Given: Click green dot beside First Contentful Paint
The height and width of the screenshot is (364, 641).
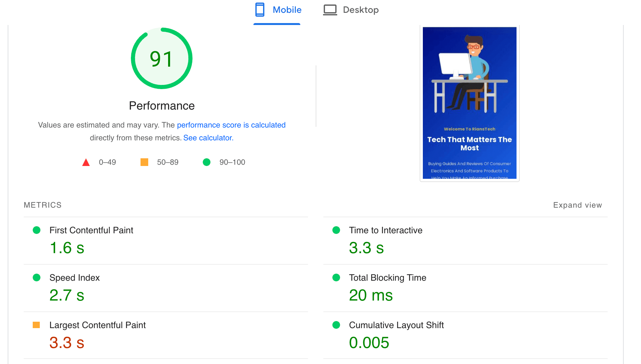Looking at the screenshot, I should click(37, 230).
